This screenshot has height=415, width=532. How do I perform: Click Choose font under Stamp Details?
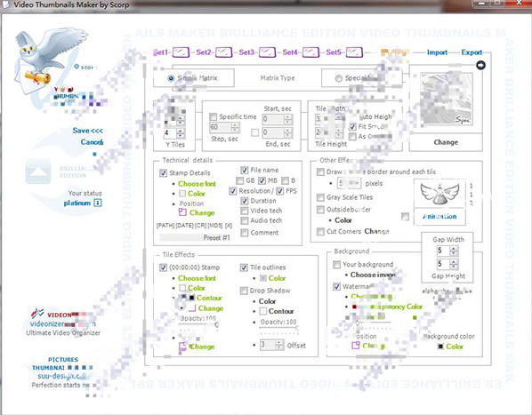(x=197, y=184)
